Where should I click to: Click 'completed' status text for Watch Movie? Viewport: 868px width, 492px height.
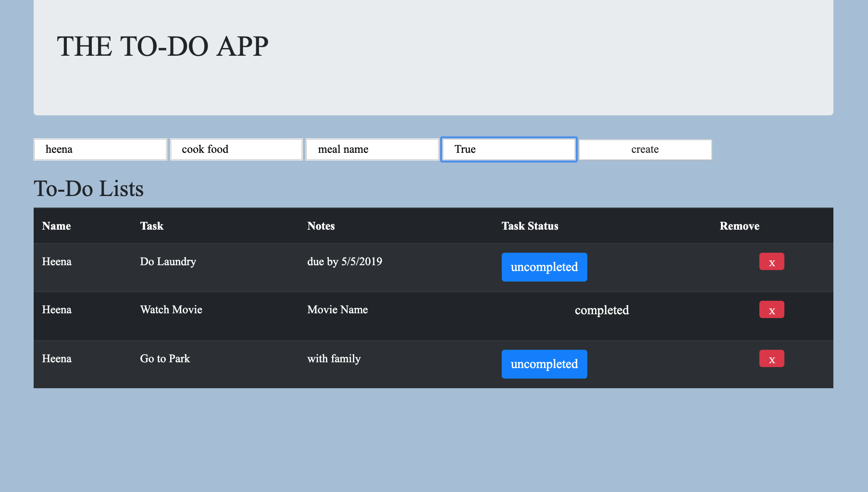coord(602,310)
